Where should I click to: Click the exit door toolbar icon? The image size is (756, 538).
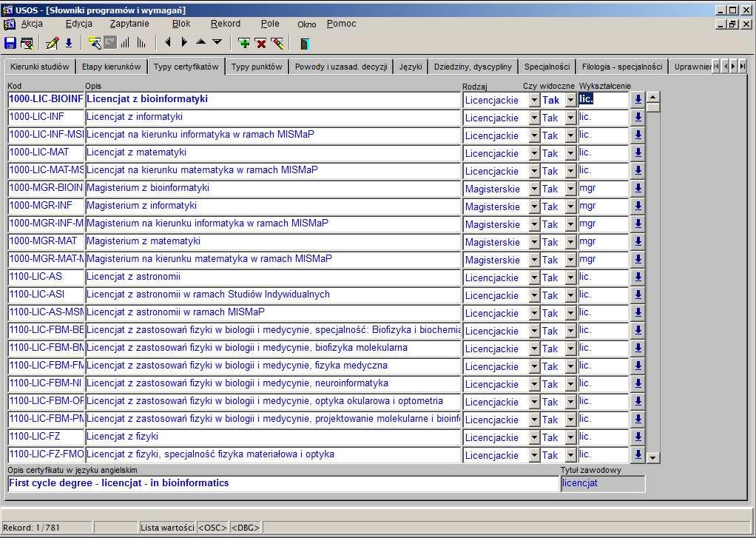pos(305,44)
